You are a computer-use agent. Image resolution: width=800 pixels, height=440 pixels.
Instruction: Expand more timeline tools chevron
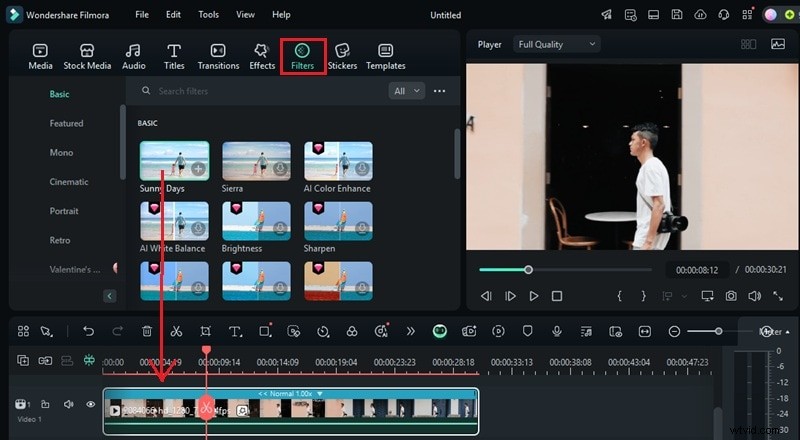tap(411, 331)
